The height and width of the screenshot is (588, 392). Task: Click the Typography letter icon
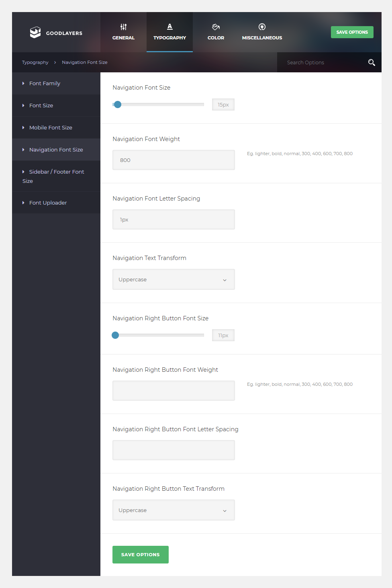[169, 27]
